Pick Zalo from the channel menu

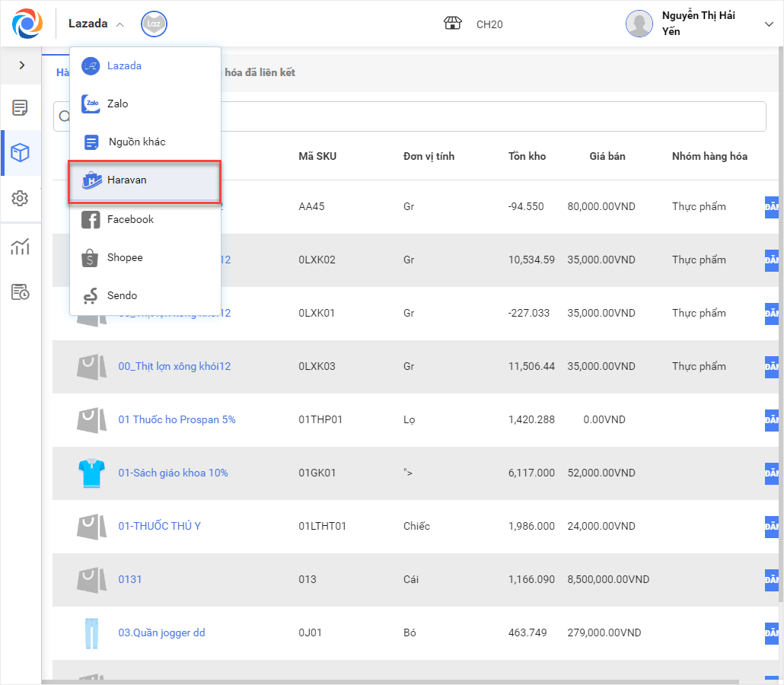tap(117, 104)
